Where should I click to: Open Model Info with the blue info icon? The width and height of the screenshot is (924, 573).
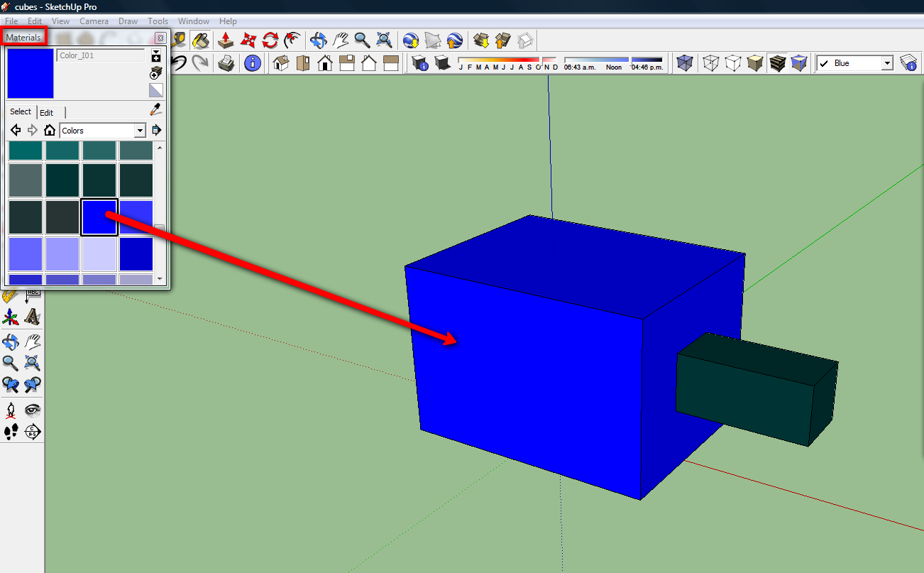click(252, 63)
